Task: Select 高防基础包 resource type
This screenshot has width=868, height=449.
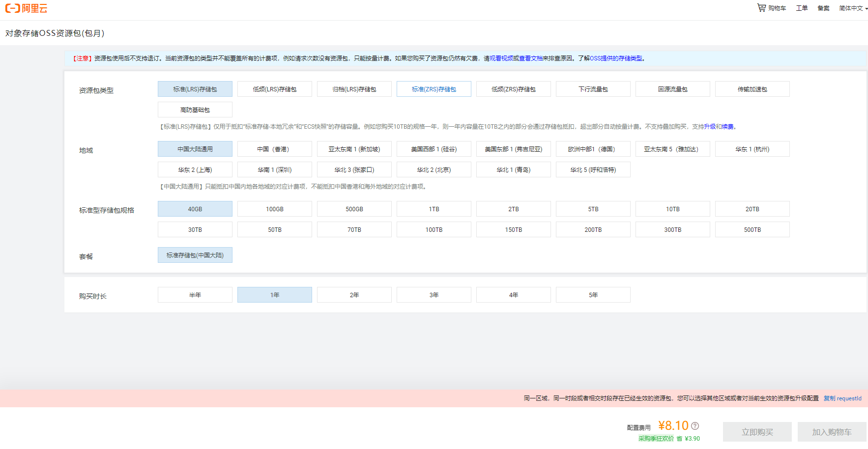Action: 195,110
